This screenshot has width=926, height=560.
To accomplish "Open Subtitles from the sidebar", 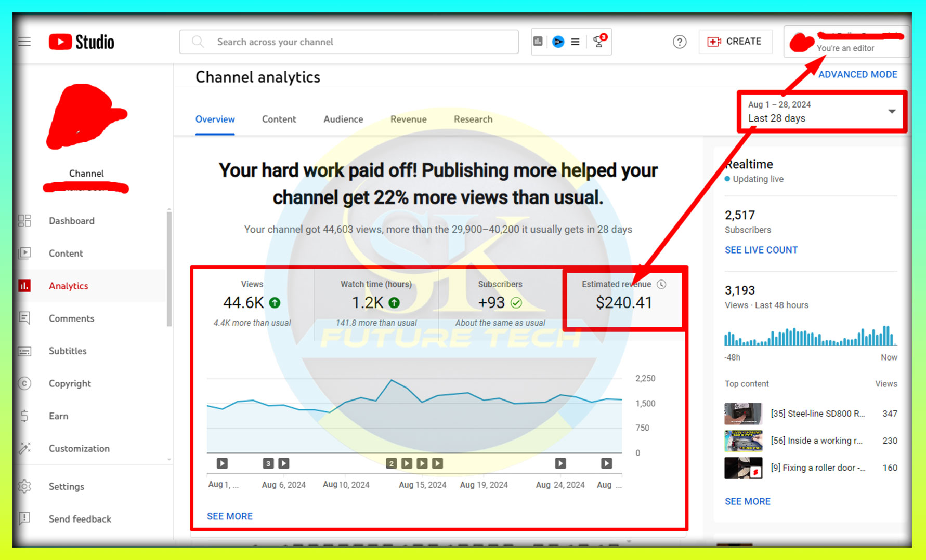I will [68, 351].
